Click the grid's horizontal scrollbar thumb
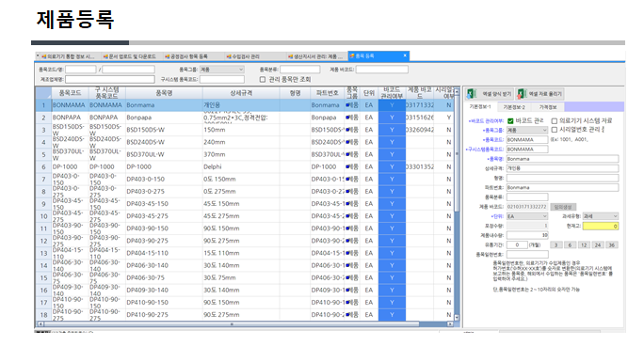Image resolution: width=644 pixels, height=362 pixels. (232, 324)
